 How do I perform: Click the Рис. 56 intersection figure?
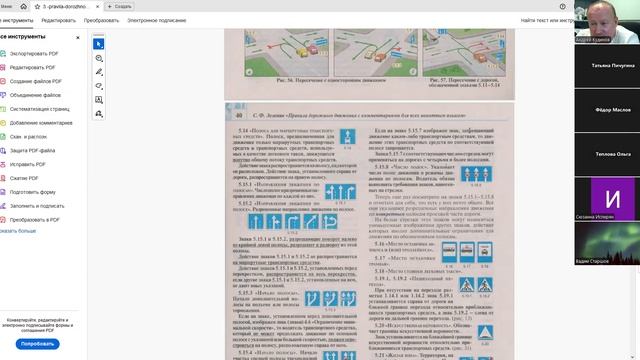pos(331,53)
